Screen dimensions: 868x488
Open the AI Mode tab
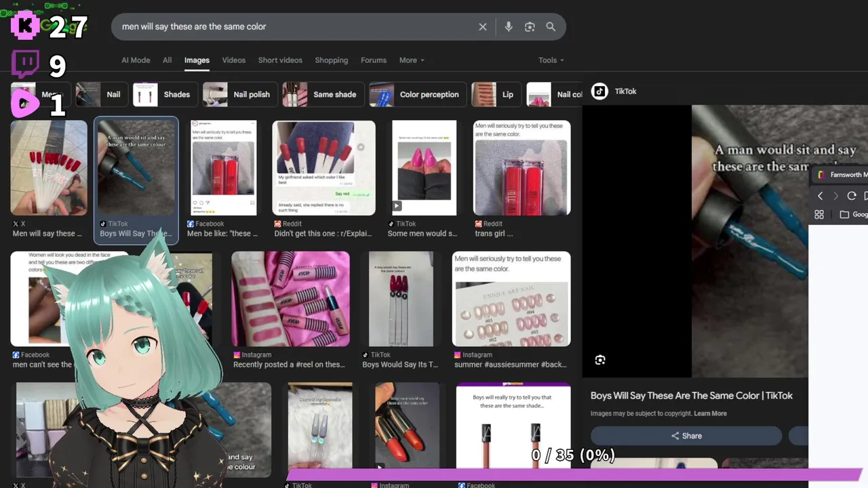136,60
